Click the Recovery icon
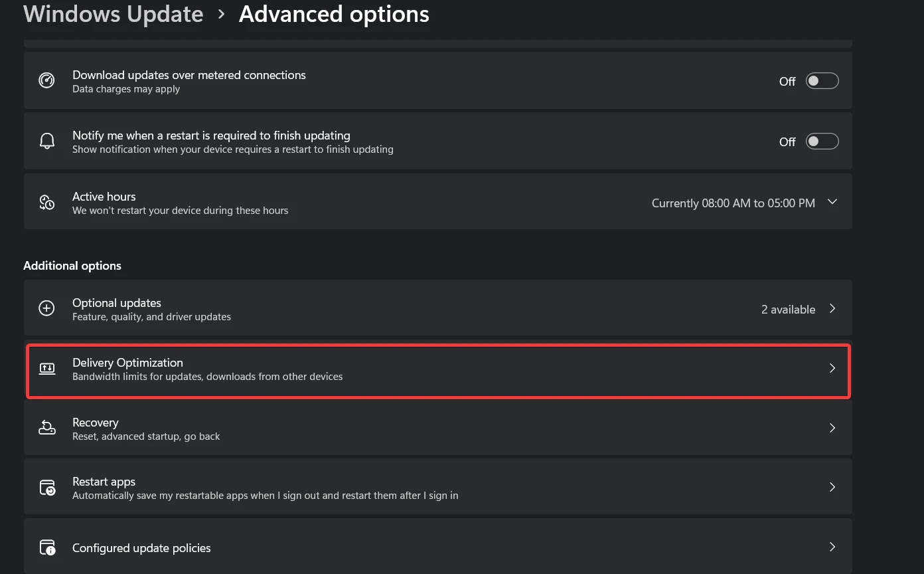Viewport: 924px width, 574px height. point(46,428)
